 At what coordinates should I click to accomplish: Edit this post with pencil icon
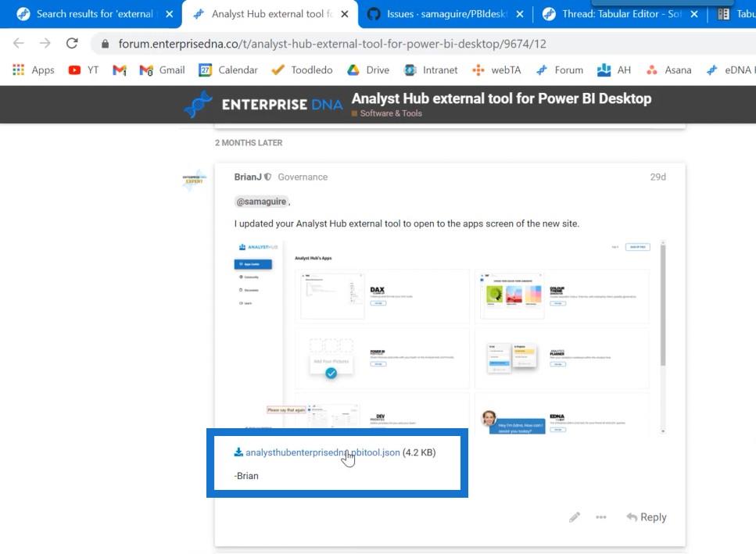[x=575, y=517]
